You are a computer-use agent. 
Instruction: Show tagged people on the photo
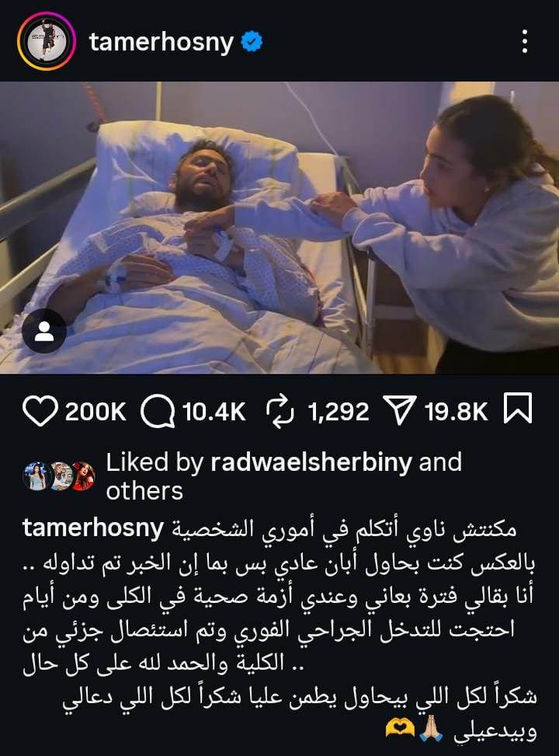coord(44,331)
